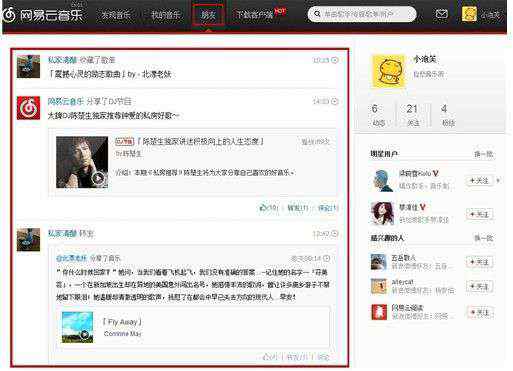
Task: Open the artist Corrinne May link
Action: tap(122, 334)
